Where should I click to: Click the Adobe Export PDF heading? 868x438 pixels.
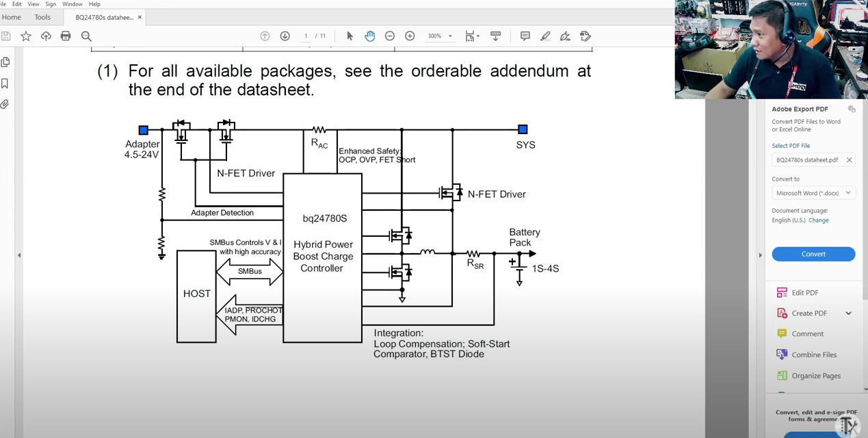800,109
